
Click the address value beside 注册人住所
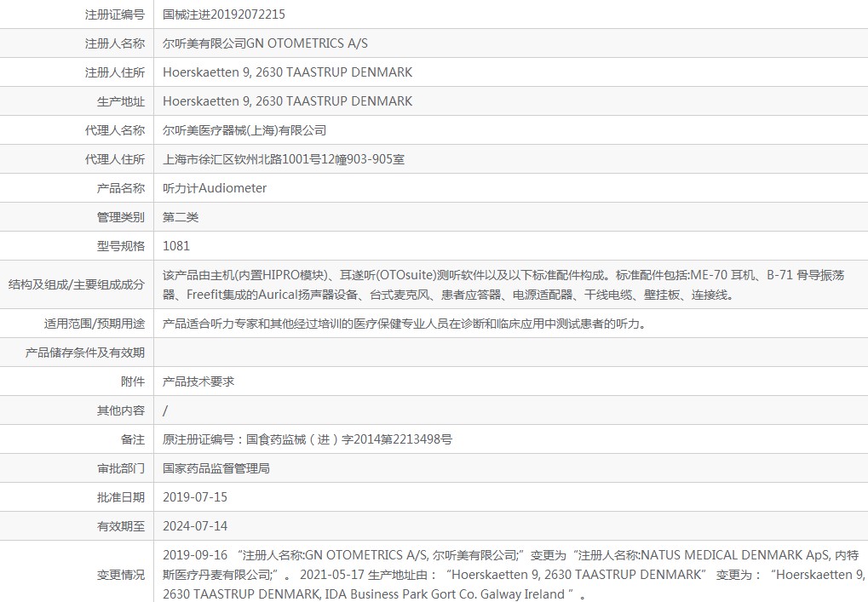tap(287, 72)
